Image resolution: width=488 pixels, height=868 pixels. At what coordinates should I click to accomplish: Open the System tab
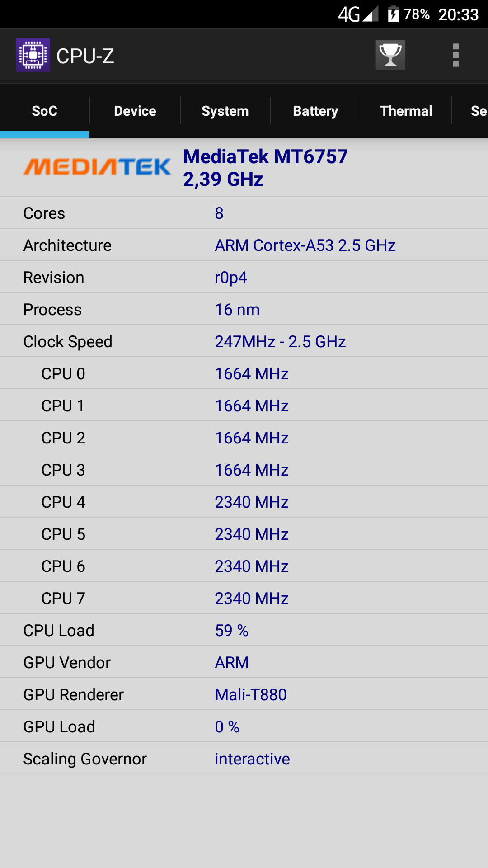[x=225, y=111]
